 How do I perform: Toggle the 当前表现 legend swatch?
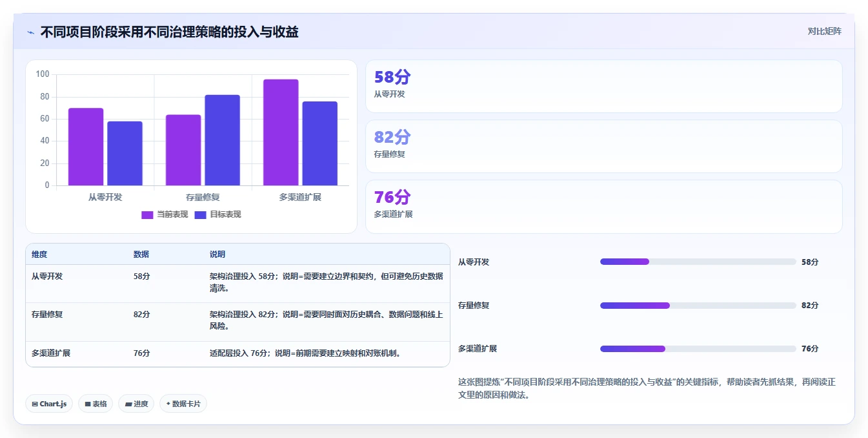(x=147, y=215)
